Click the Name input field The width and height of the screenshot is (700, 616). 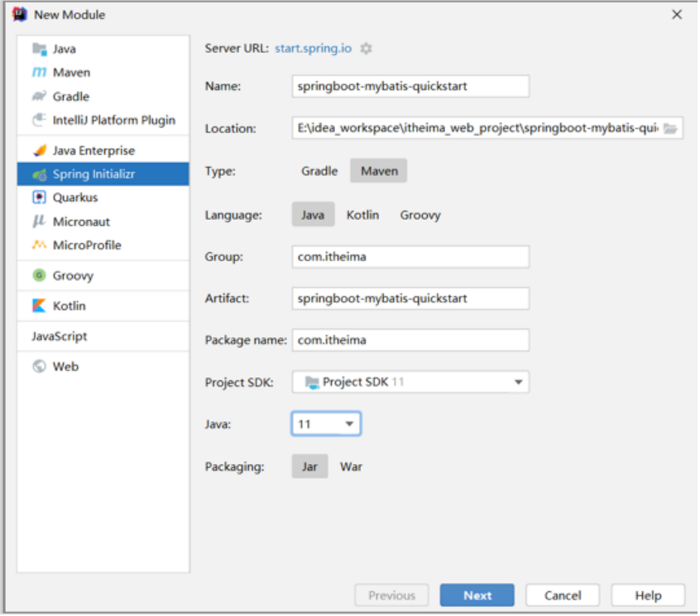pos(410,87)
